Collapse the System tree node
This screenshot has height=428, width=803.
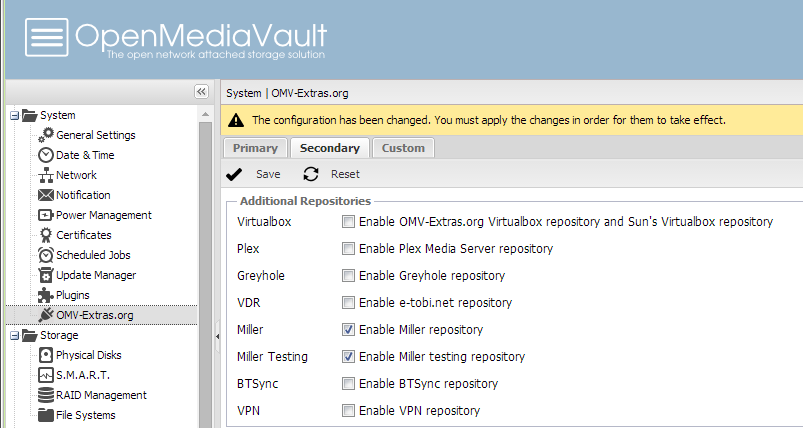15,116
